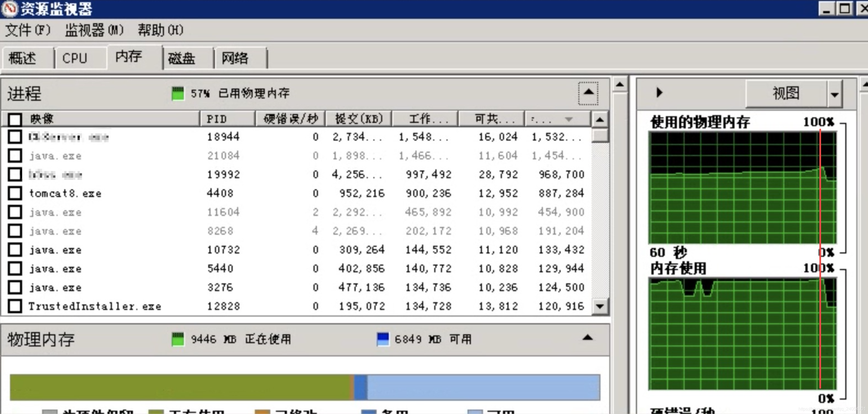868x414 pixels.
Task: Maximize the Resource Monitor window
Action: [844, 9]
